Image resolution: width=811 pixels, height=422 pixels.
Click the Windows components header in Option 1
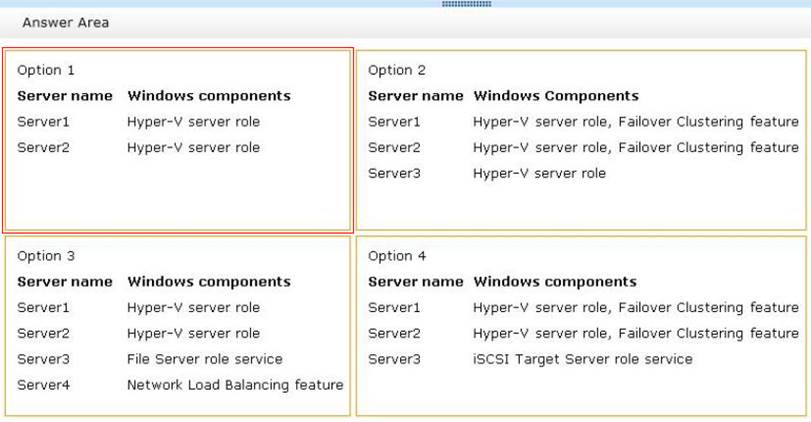click(x=209, y=96)
